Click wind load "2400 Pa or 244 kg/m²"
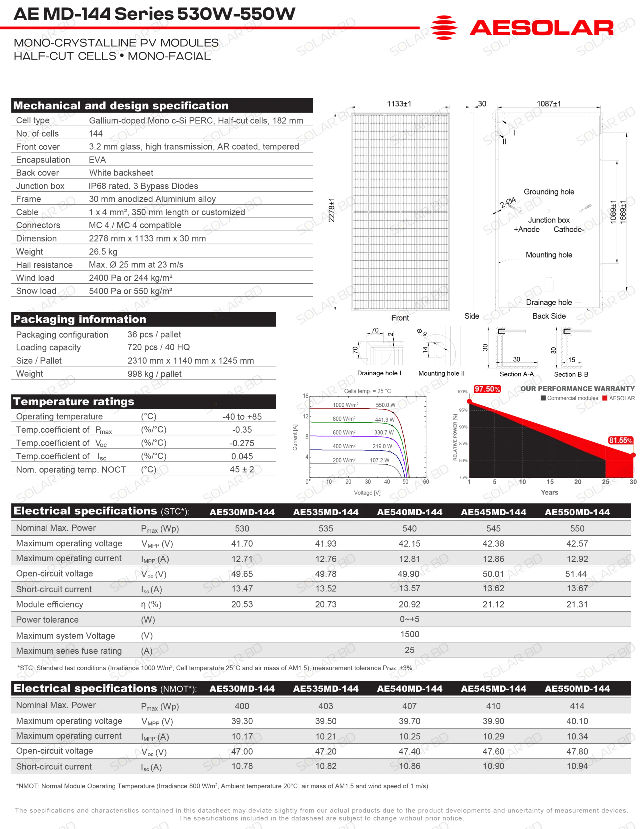The width and height of the screenshot is (644, 829). coord(131,278)
